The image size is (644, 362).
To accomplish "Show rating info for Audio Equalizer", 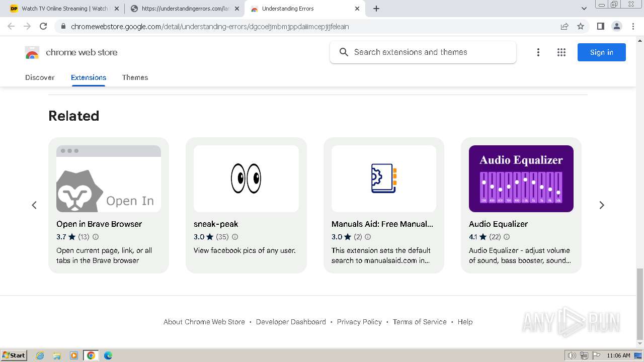I will pyautogui.click(x=507, y=237).
